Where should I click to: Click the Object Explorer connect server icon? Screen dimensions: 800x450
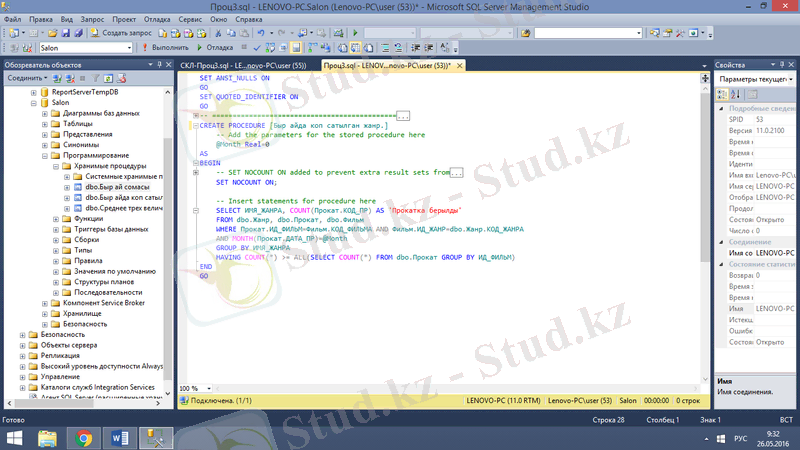[x=57, y=79]
